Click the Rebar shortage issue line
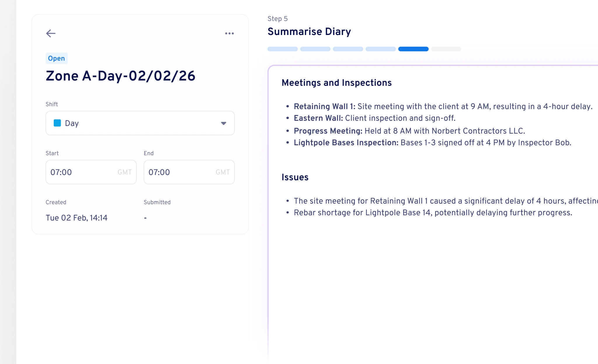This screenshot has width=598, height=364. click(x=433, y=213)
